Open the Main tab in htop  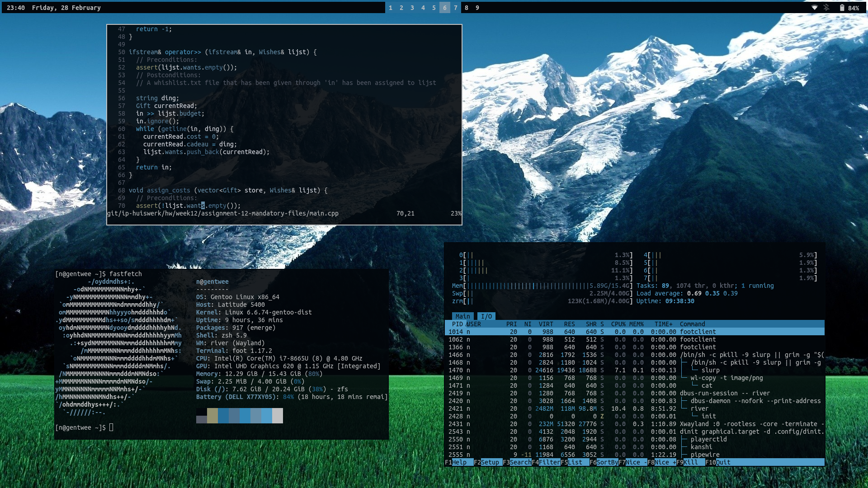463,316
